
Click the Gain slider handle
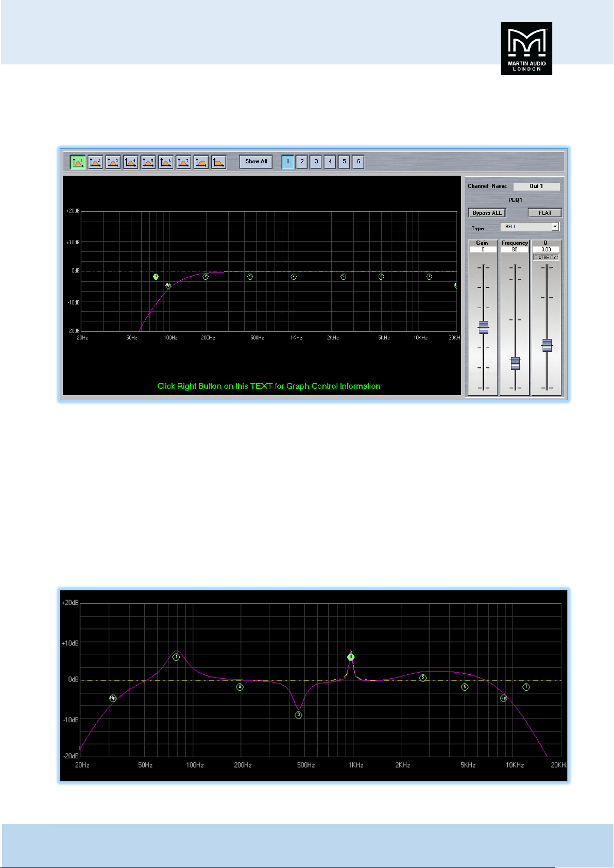click(x=483, y=327)
